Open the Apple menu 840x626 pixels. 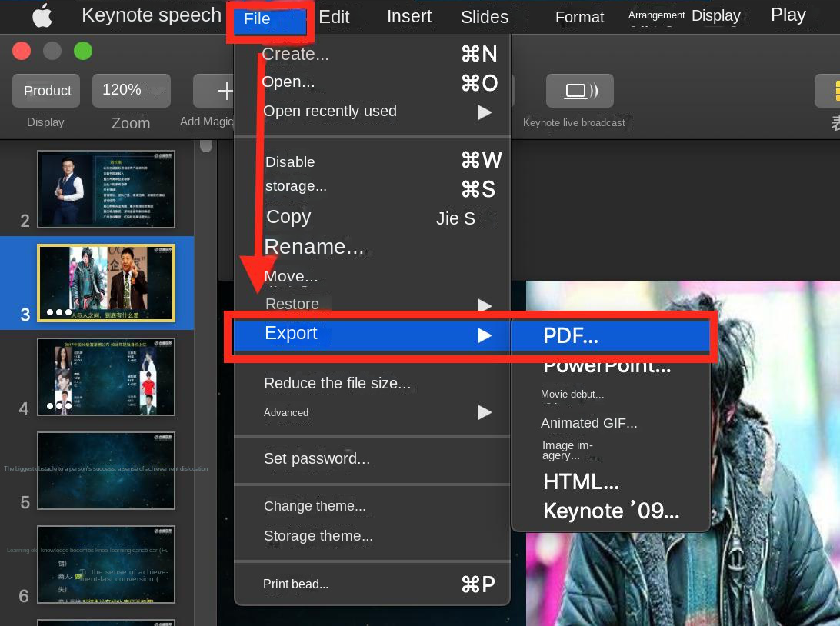[x=42, y=15]
